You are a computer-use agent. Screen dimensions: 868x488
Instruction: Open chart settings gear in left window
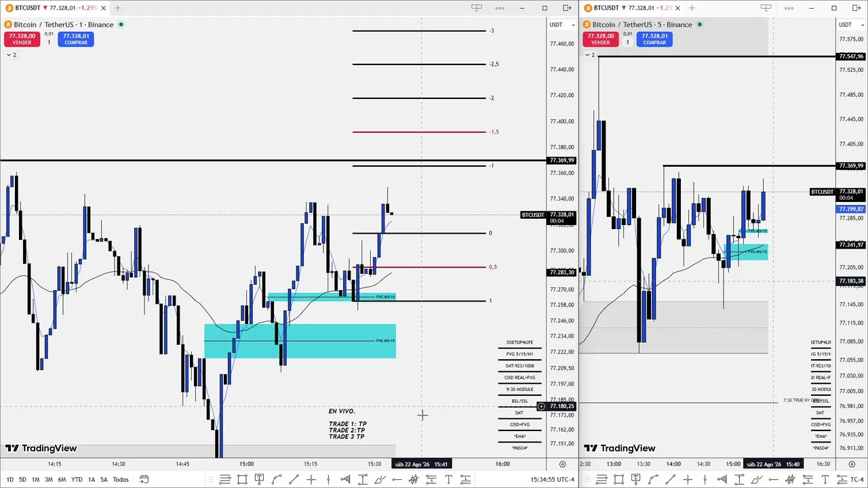[562, 464]
